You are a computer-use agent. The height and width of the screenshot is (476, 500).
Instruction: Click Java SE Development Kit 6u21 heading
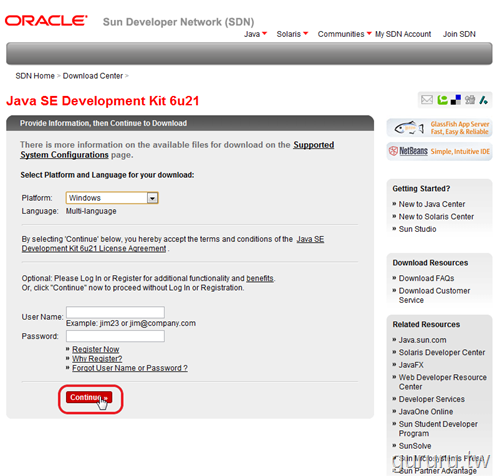click(103, 101)
